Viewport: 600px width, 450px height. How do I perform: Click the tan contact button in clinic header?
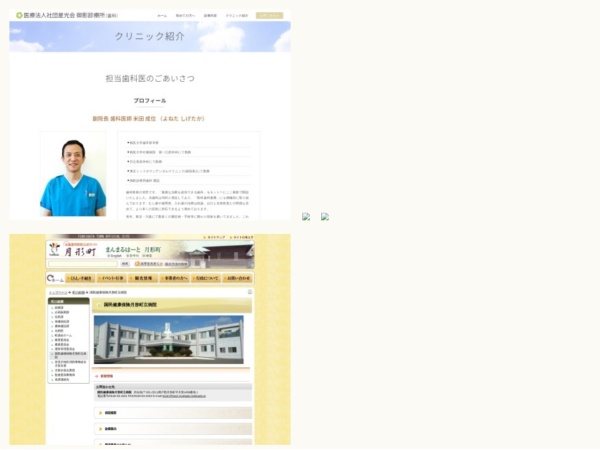pyautogui.click(x=269, y=15)
